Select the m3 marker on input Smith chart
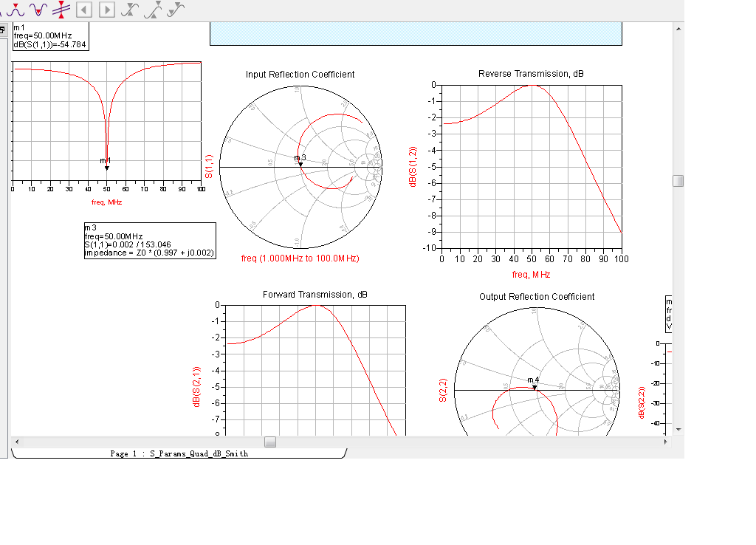Screen dimensions: 756x545 pyautogui.click(x=300, y=164)
